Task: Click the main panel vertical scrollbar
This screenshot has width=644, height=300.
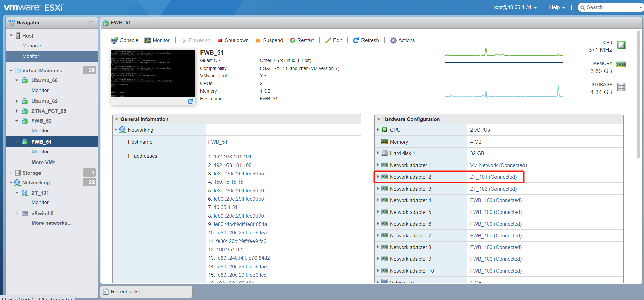Action: 638,95
